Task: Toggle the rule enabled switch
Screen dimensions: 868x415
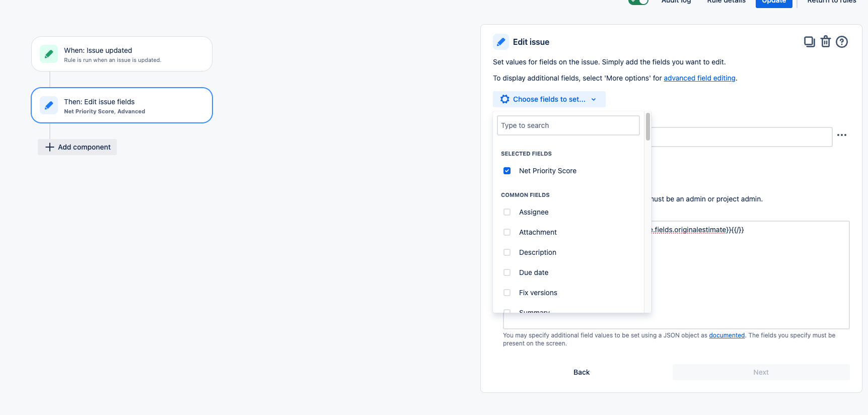Action: [x=638, y=2]
